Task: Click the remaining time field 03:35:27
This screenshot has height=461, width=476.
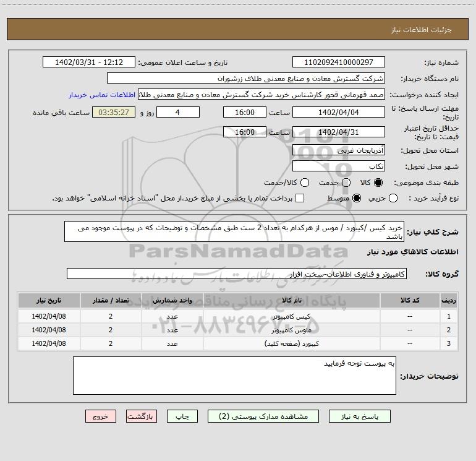Action: 114,112
